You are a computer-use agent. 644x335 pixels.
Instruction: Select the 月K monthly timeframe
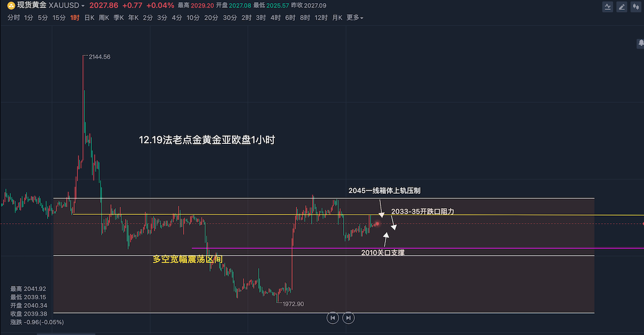point(337,18)
